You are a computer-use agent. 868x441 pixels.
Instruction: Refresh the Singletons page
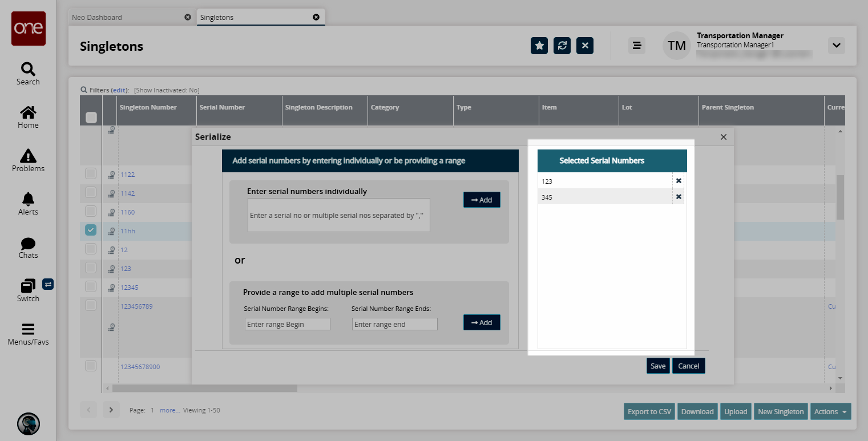tap(562, 46)
